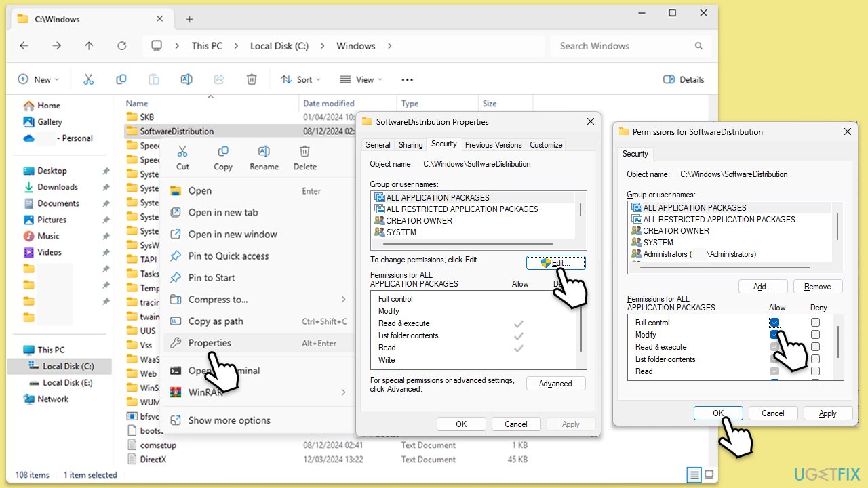The width and height of the screenshot is (868, 488).
Task: Check Deny for List folder contents
Action: click(x=815, y=359)
